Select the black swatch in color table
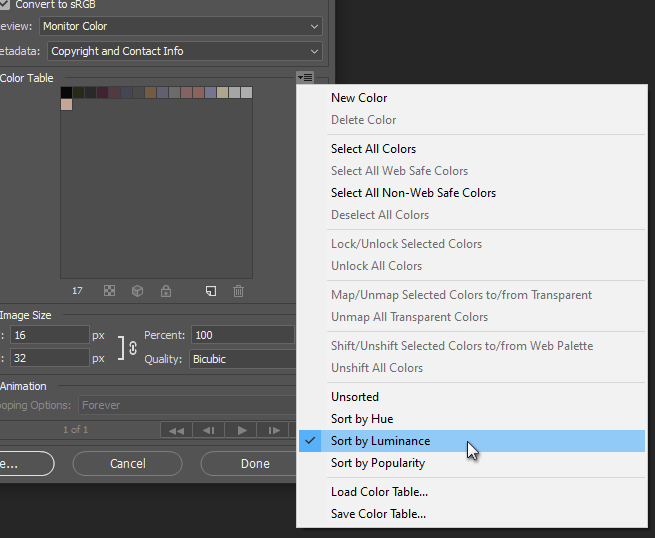 tap(66, 92)
